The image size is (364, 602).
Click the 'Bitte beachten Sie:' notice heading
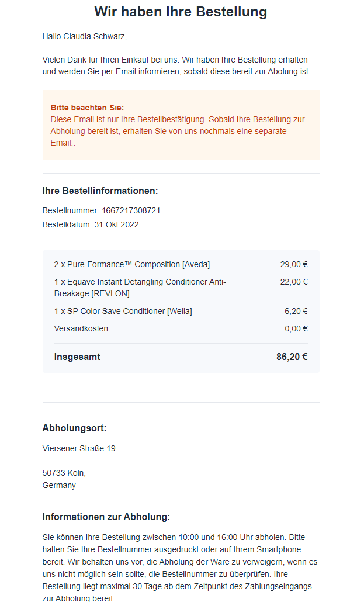(87, 108)
